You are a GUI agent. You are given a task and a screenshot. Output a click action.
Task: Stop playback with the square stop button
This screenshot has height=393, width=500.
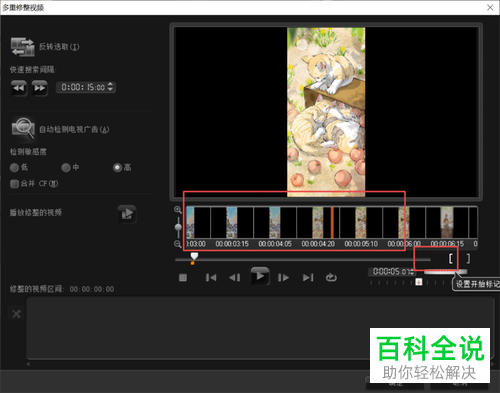[183, 278]
